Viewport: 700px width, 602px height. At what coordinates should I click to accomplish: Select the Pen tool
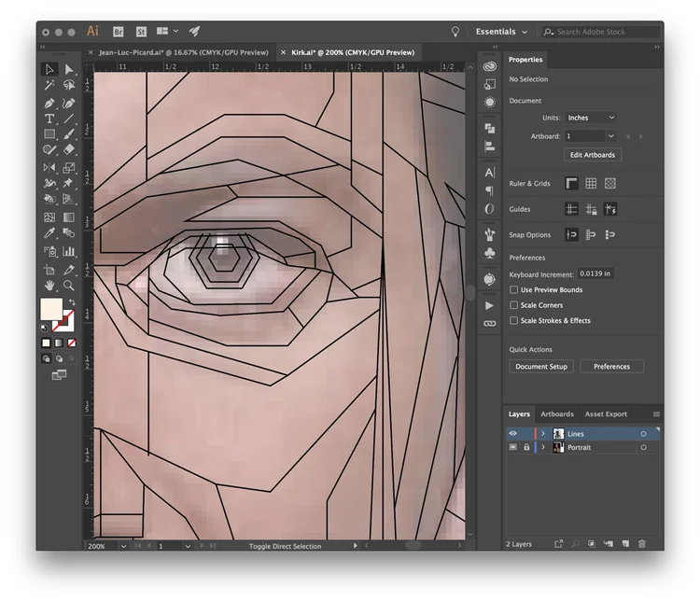pos(49,104)
